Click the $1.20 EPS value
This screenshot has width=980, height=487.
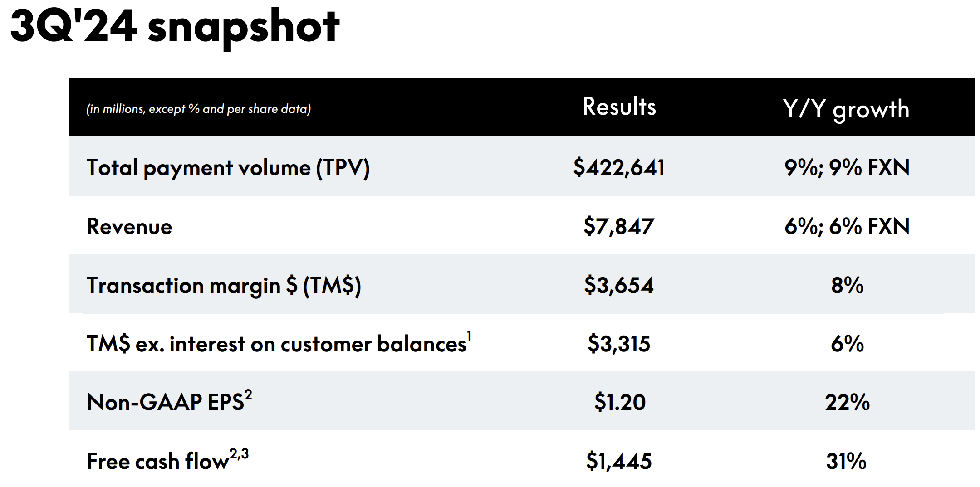coord(620,402)
